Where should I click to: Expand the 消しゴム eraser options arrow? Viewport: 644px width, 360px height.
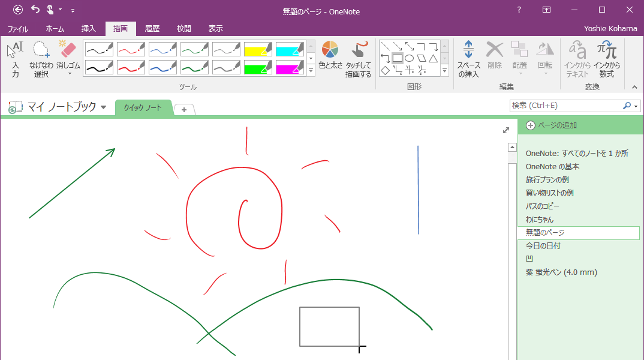[70, 74]
